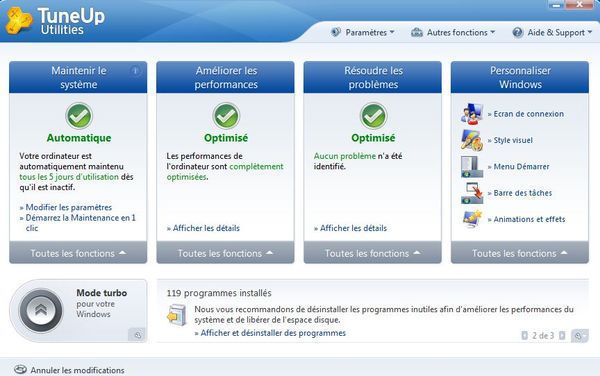Image resolution: width=600 pixels, height=376 pixels.
Task: Click the gear icon beside Paramètres
Action: click(x=336, y=32)
